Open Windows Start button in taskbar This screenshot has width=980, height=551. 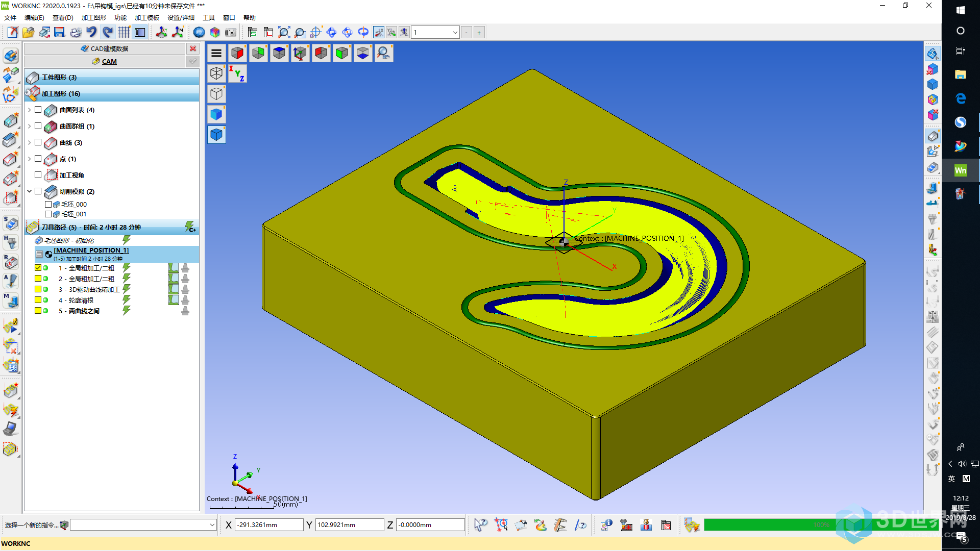961,10
